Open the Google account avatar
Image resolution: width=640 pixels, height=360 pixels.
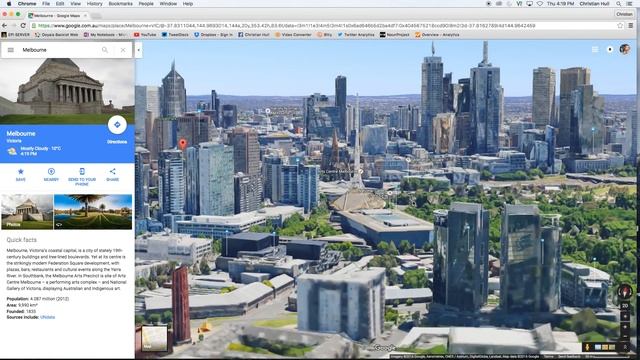click(624, 49)
